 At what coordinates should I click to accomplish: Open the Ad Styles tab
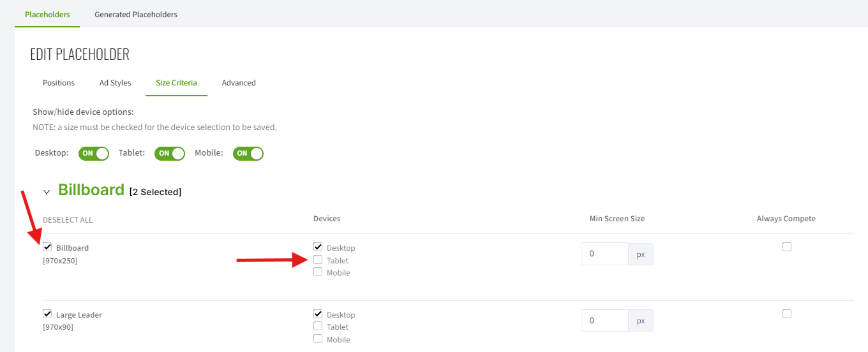[x=115, y=83]
